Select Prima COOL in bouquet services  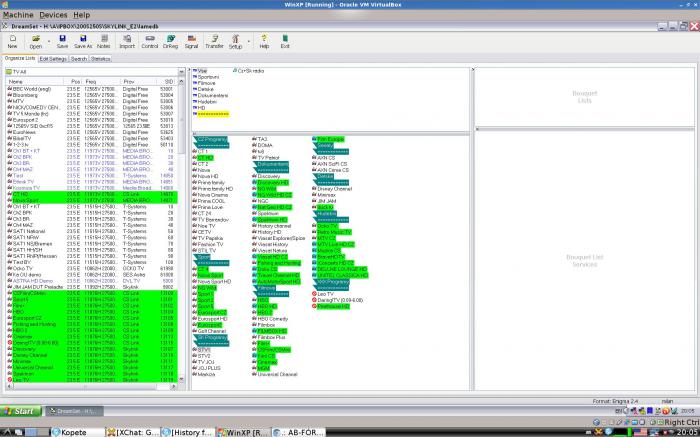(208, 201)
